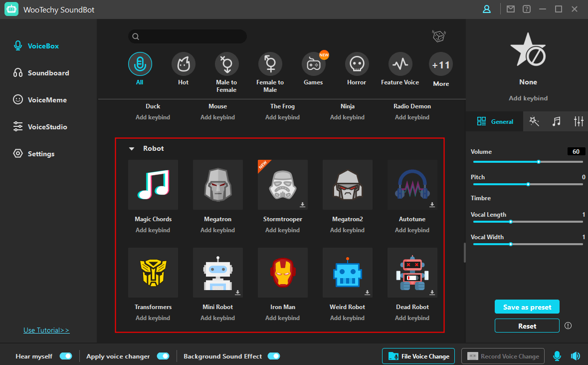The image size is (588, 365).
Task: Add keybind for the None preset
Action: (528, 98)
